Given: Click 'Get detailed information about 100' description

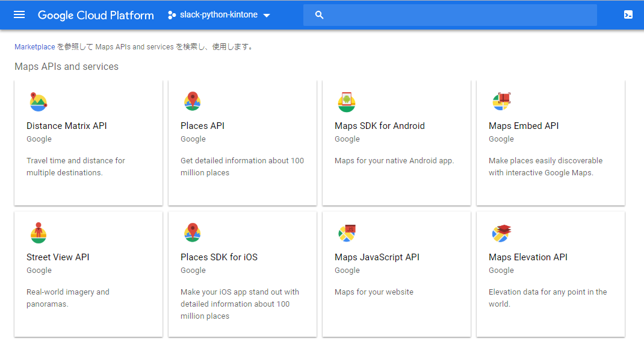Looking at the screenshot, I should 242,167.
